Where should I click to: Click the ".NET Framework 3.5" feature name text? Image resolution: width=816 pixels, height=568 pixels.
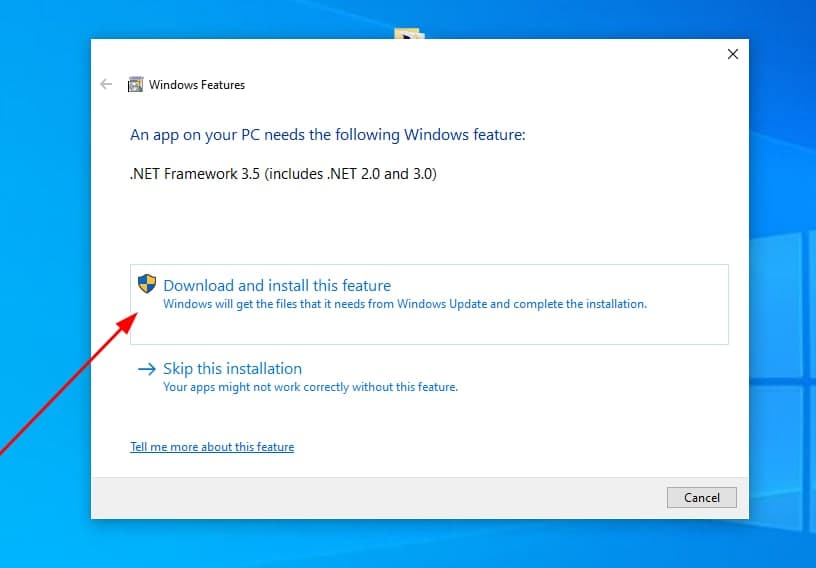[x=283, y=174]
